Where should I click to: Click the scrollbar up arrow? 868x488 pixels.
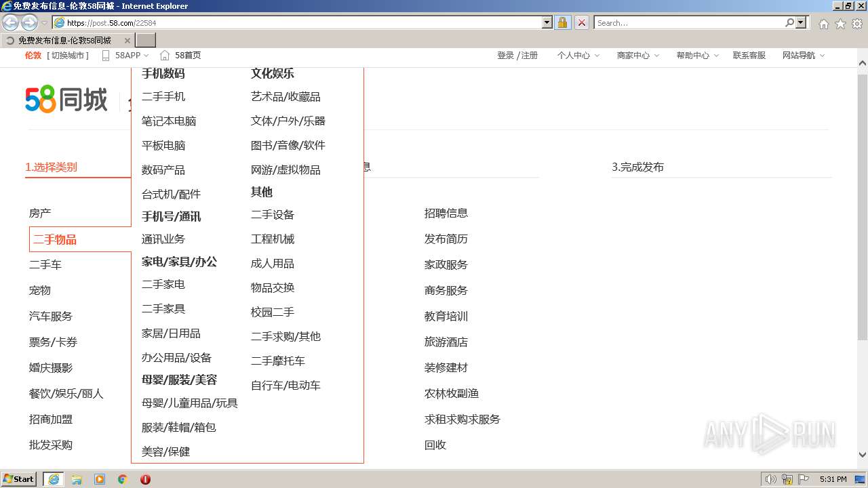click(x=863, y=63)
